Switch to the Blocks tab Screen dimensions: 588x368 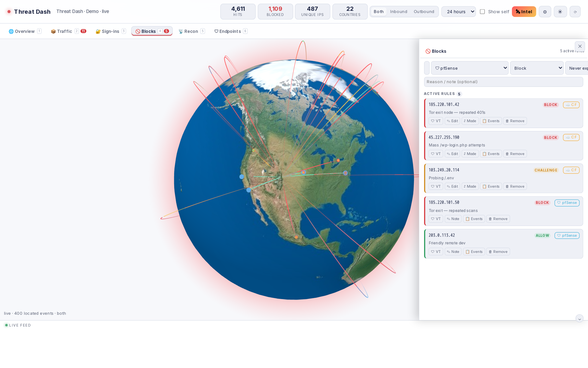point(152,31)
